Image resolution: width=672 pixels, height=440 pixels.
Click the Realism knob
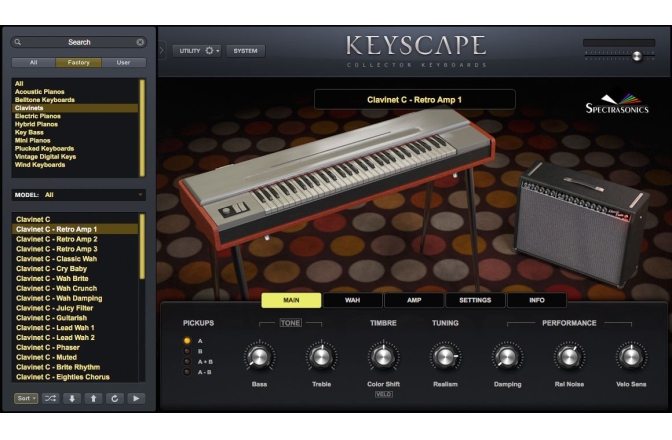445,356
